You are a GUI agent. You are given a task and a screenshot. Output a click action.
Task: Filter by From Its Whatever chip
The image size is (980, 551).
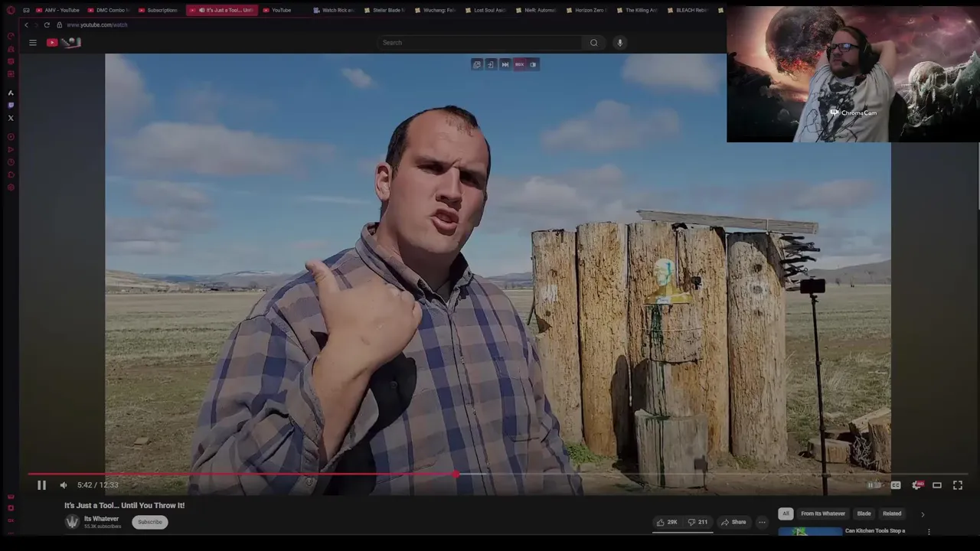(823, 514)
